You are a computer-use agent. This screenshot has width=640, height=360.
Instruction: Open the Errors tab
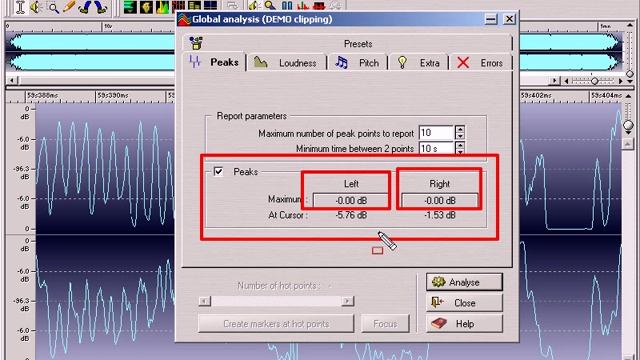click(x=480, y=63)
